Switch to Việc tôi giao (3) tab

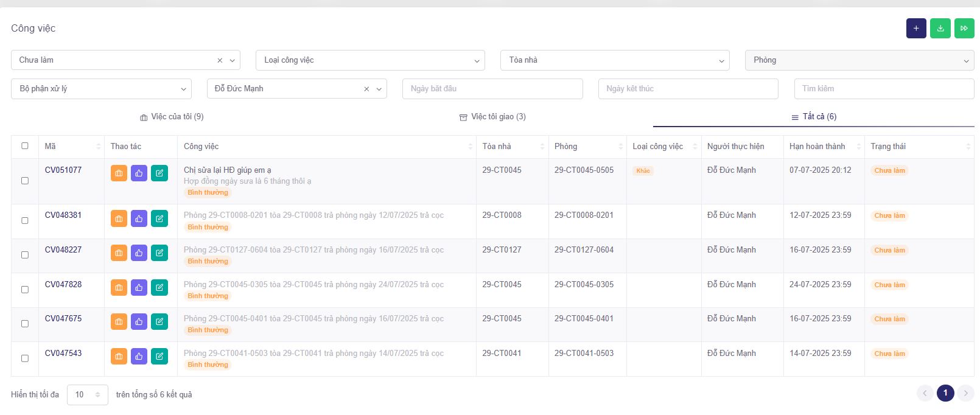(492, 117)
